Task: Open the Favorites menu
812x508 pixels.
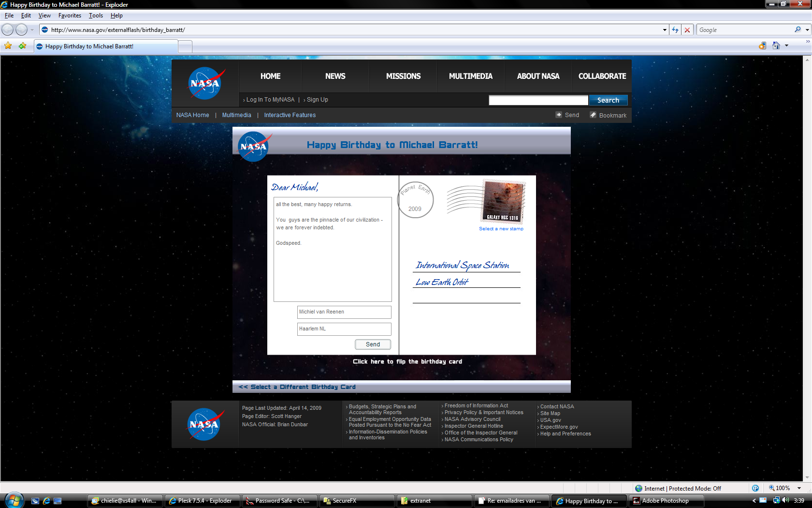Action: (x=70, y=15)
